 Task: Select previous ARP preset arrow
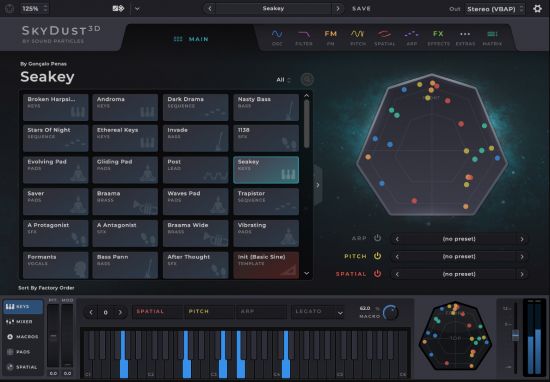397,239
